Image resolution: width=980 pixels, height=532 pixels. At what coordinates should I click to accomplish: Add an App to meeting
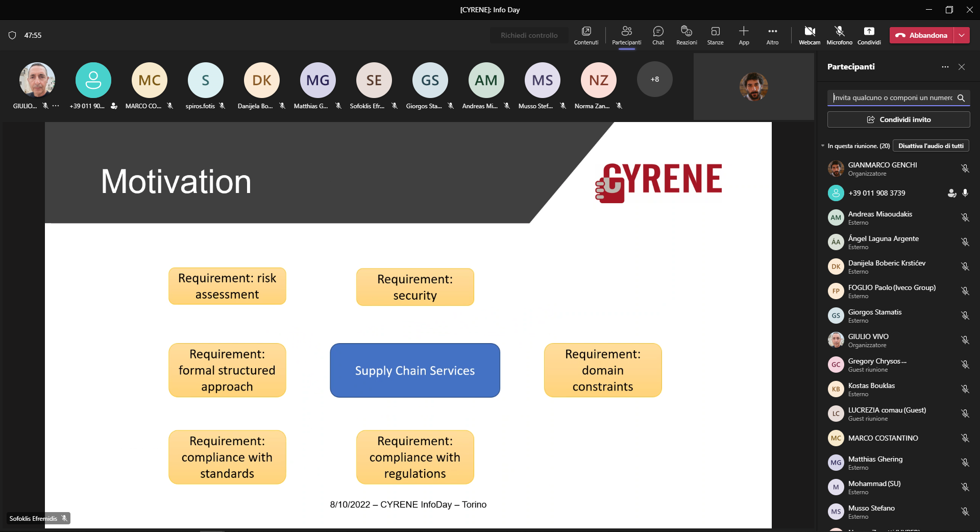744,35
